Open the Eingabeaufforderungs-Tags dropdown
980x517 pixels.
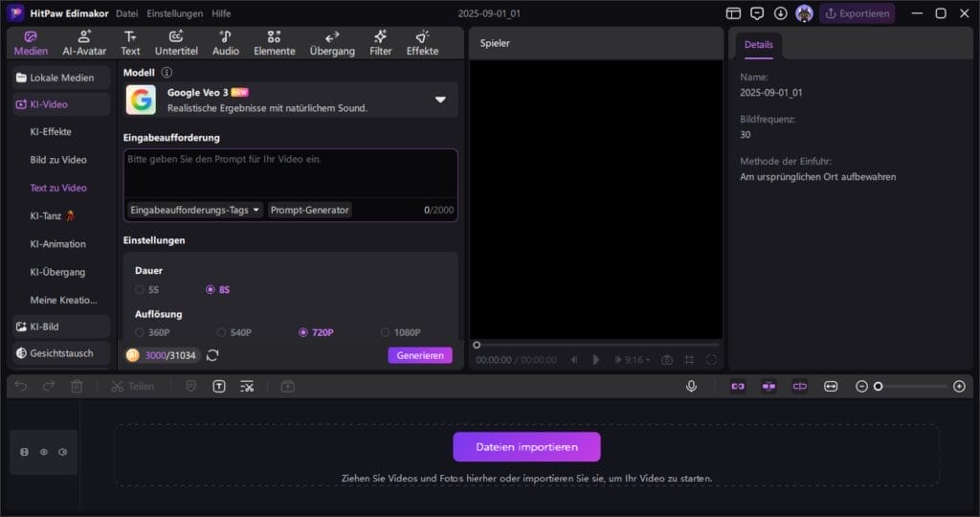click(195, 210)
